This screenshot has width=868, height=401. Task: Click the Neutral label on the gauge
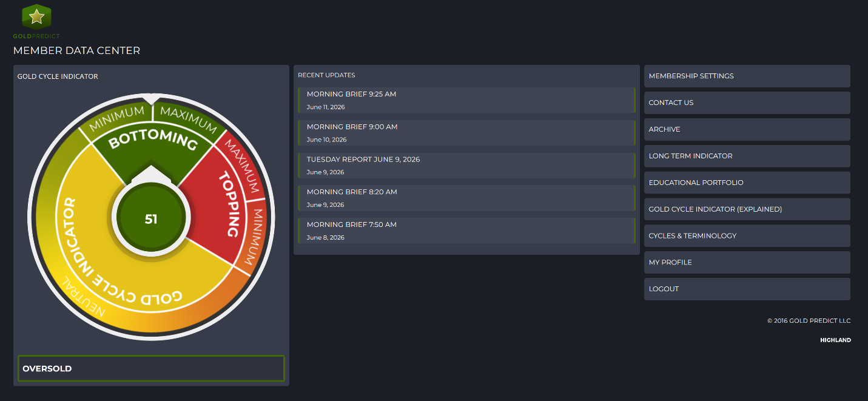[x=83, y=298]
